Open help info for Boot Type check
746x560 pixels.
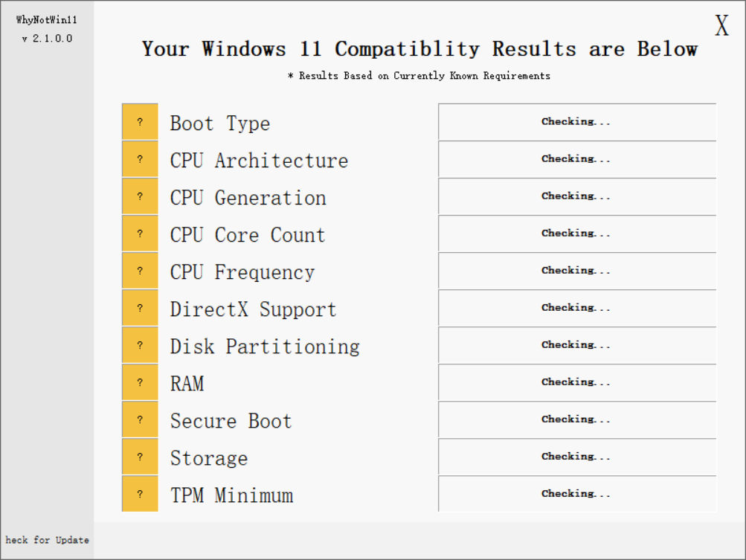pyautogui.click(x=140, y=121)
